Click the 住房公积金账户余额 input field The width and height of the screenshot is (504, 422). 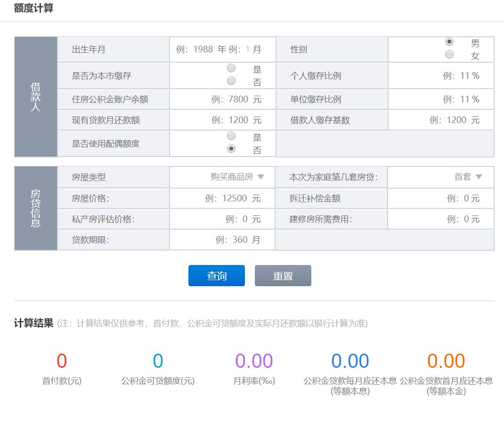230,99
